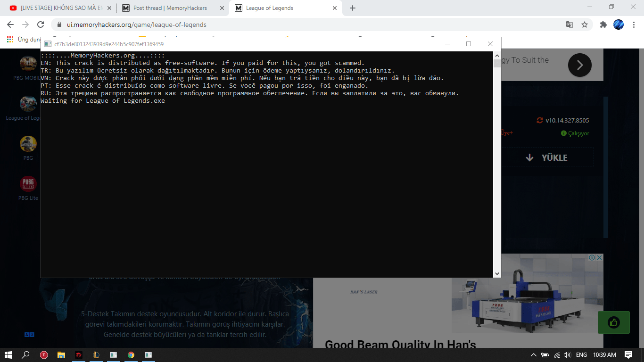This screenshot has height=362, width=644.
Task: Reload the MemoryHackers page
Action: pos(41,25)
